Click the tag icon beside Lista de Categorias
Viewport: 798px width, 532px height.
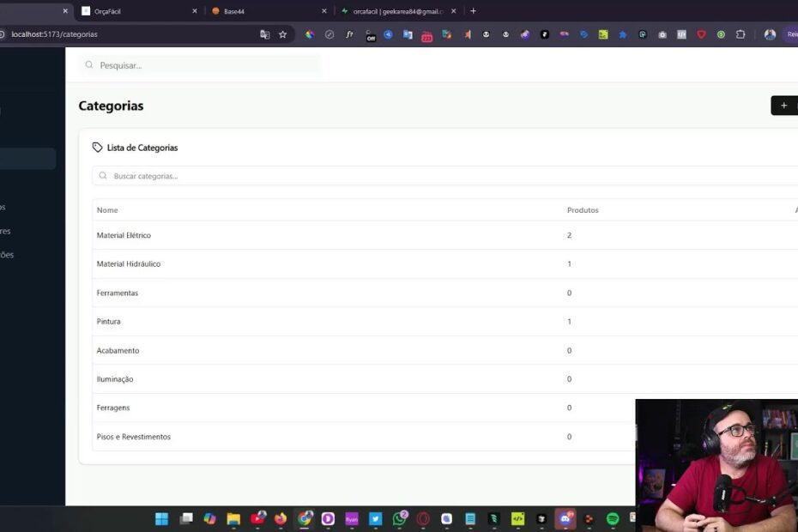coord(97,147)
